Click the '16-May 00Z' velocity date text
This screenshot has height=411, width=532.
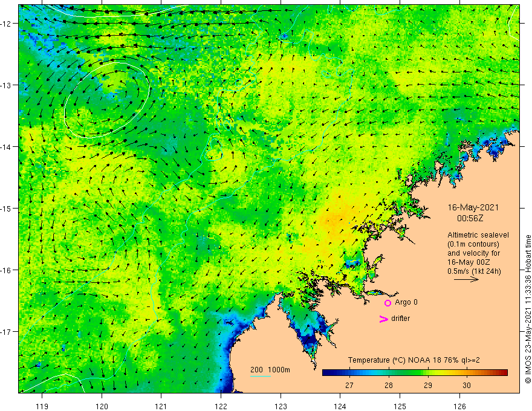tap(468, 262)
